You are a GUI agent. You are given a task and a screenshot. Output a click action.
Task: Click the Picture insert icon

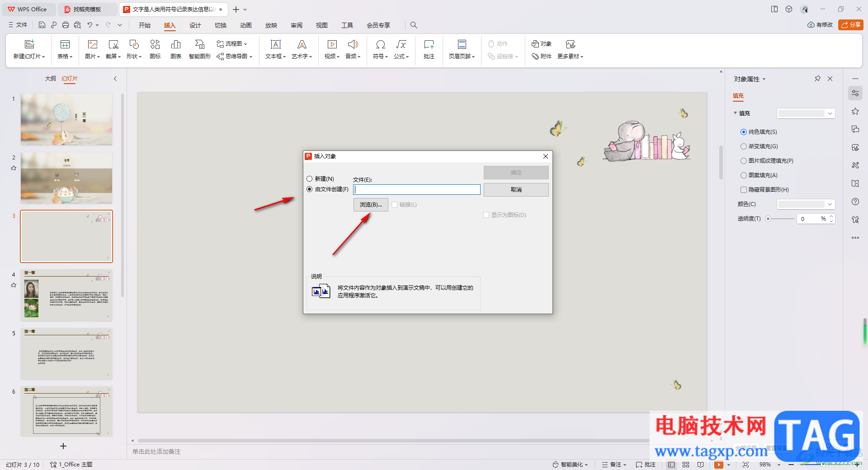(x=93, y=44)
